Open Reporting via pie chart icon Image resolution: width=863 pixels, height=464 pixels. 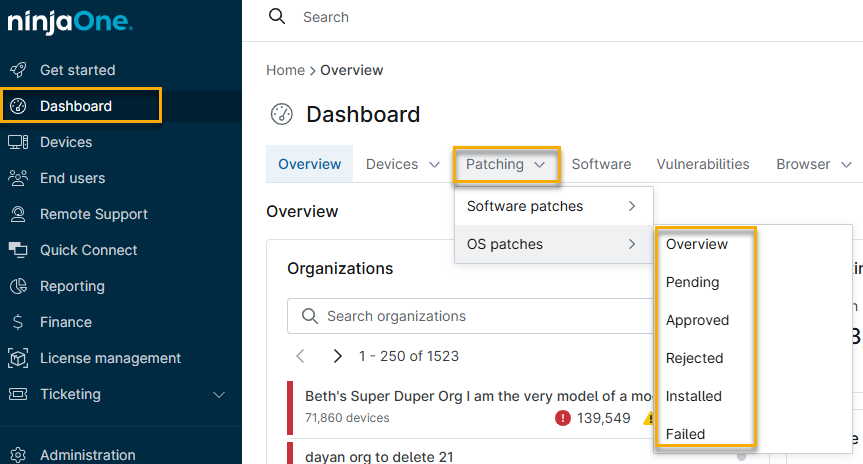pyautogui.click(x=18, y=286)
